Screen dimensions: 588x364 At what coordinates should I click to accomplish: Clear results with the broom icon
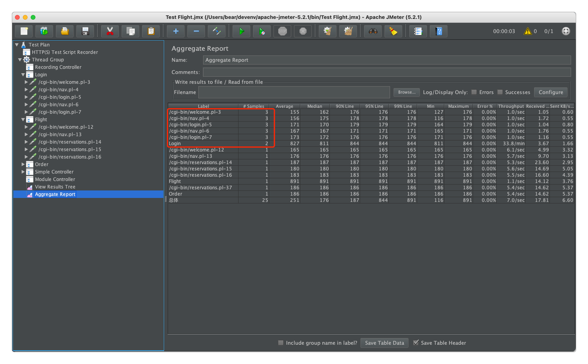coord(327,31)
